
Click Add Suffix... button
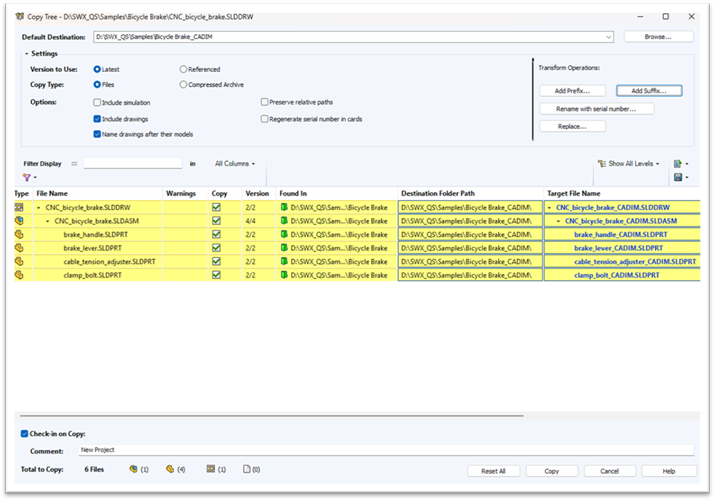pos(649,91)
